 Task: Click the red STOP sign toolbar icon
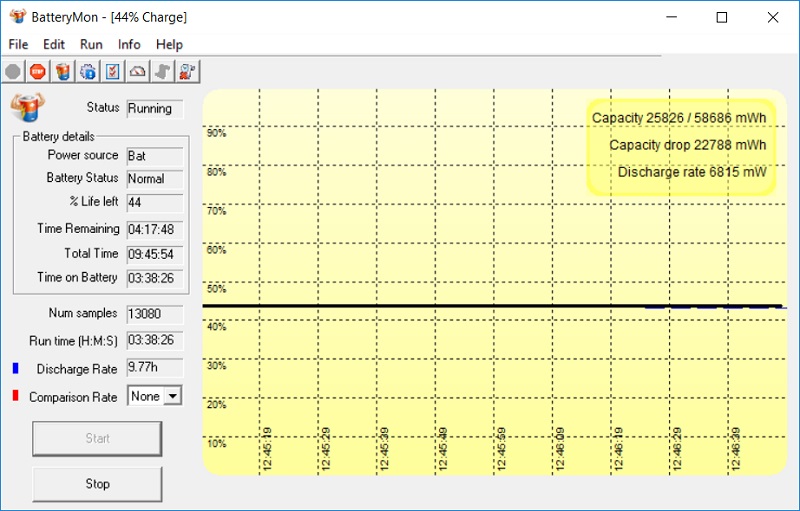click(x=38, y=71)
